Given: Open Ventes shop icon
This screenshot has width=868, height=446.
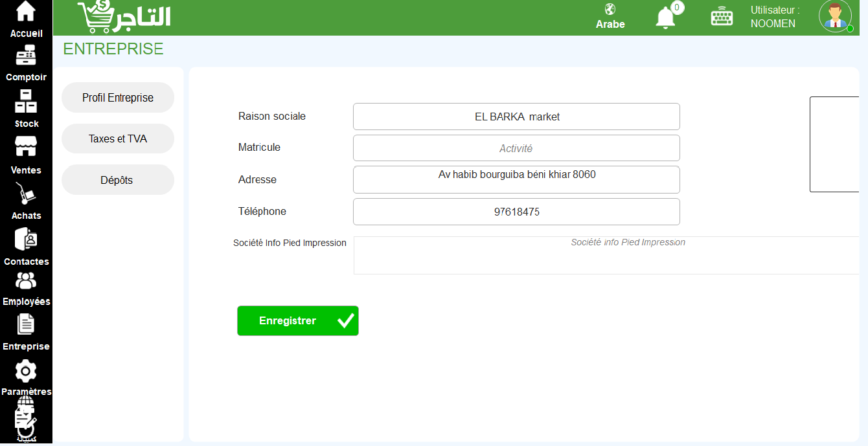Looking at the screenshot, I should click(26, 146).
